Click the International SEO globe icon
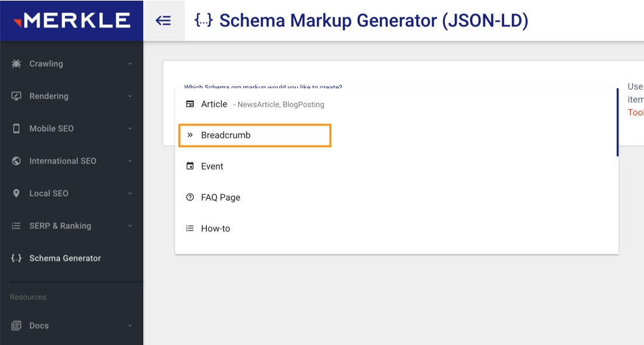 click(16, 161)
